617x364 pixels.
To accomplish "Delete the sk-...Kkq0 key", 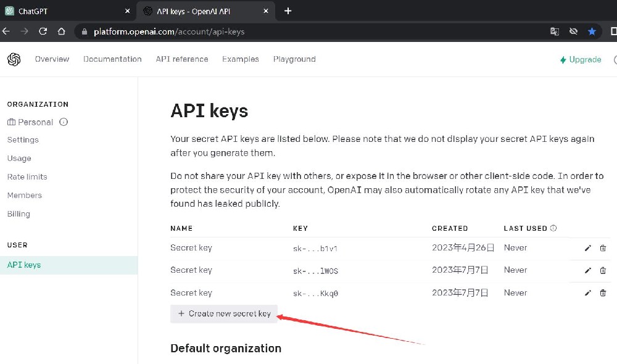I will click(603, 293).
